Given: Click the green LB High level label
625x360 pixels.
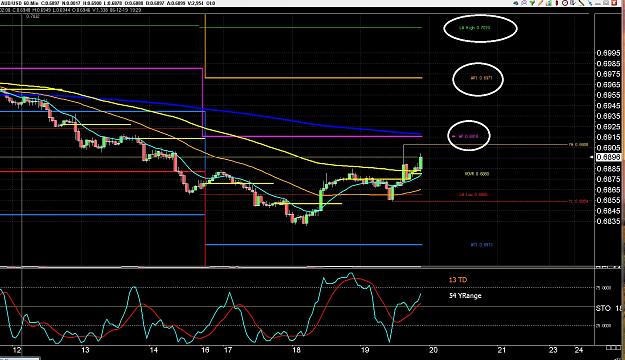Looking at the screenshot, I should click(x=474, y=28).
